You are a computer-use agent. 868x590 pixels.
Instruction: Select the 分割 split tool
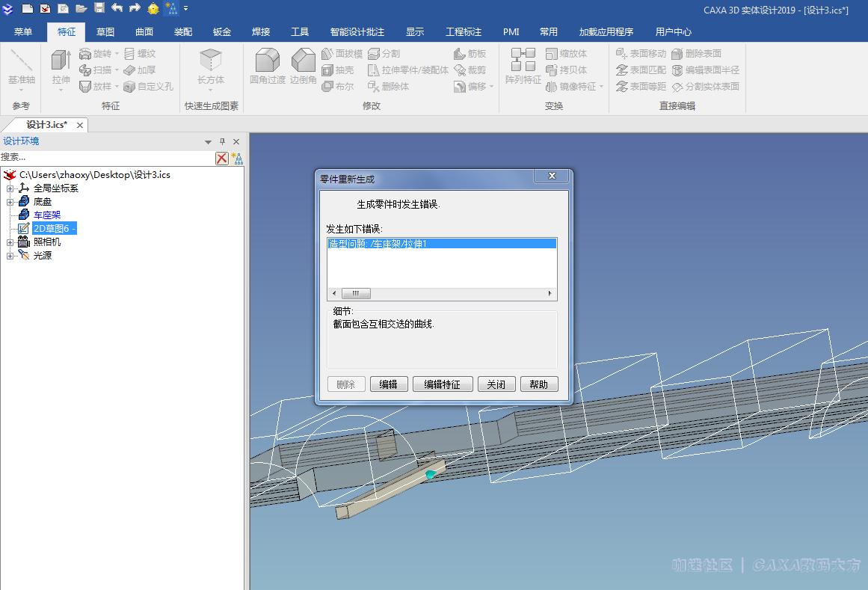tap(384, 54)
